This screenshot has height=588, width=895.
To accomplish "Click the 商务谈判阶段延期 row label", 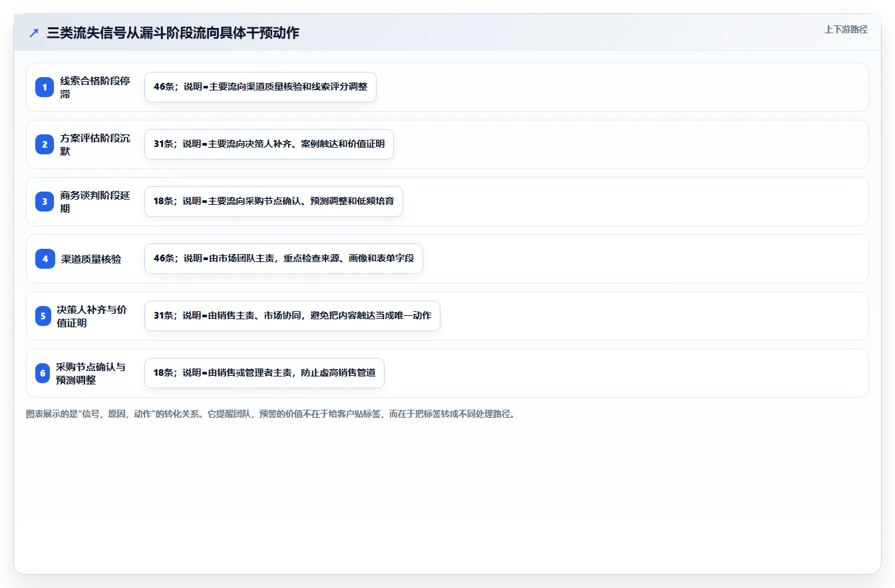I will point(95,202).
